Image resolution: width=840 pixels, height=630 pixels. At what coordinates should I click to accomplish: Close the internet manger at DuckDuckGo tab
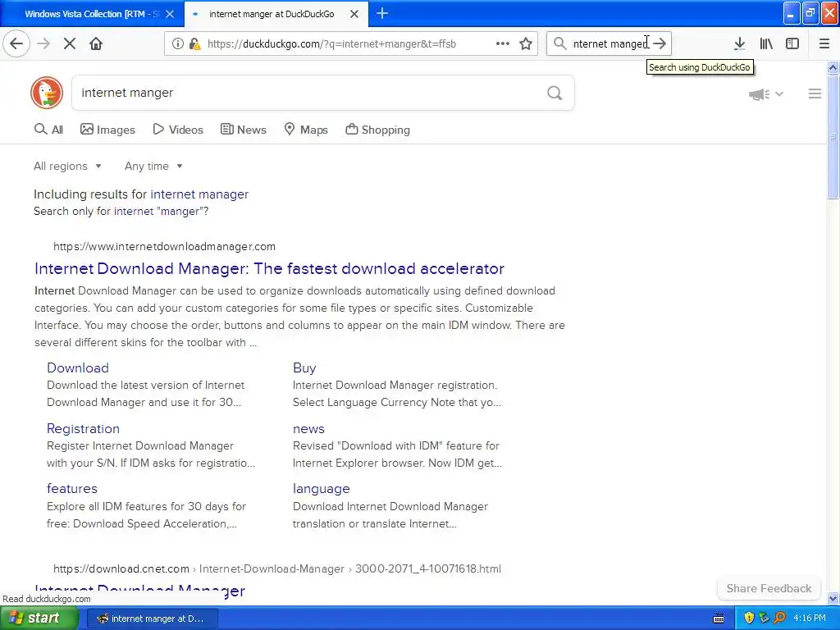tap(354, 14)
